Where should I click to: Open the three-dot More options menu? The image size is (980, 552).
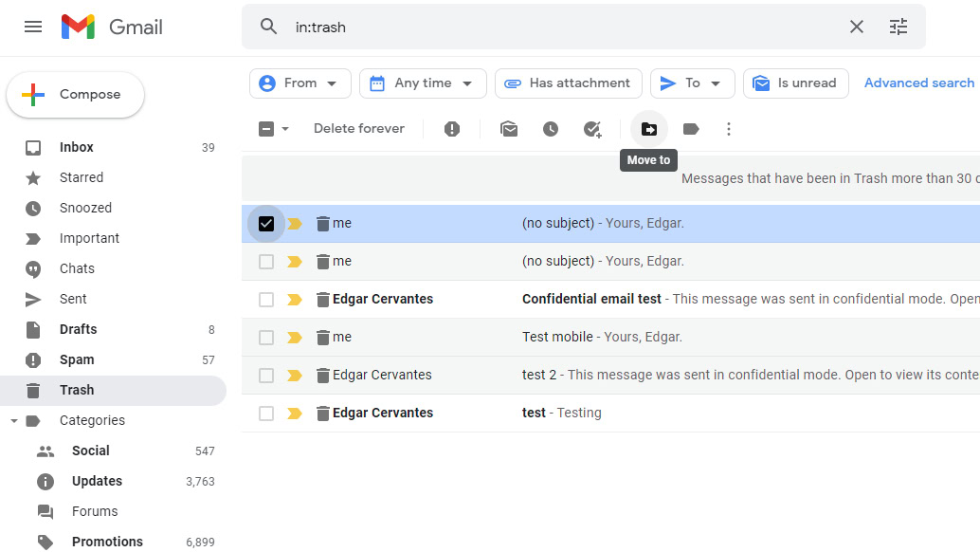coord(729,129)
